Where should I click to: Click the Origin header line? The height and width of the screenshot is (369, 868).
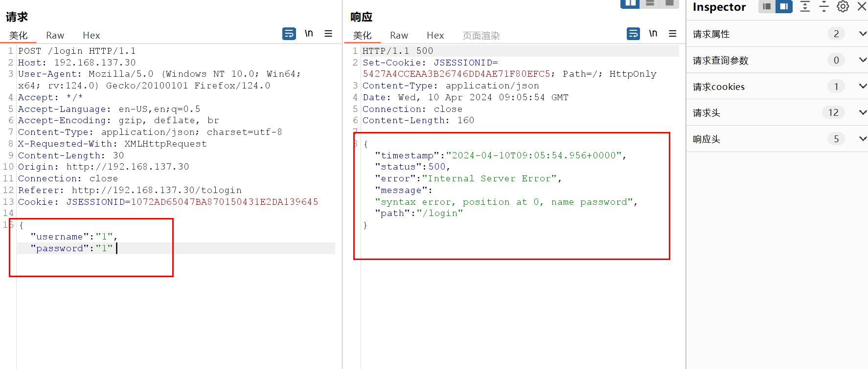point(104,167)
